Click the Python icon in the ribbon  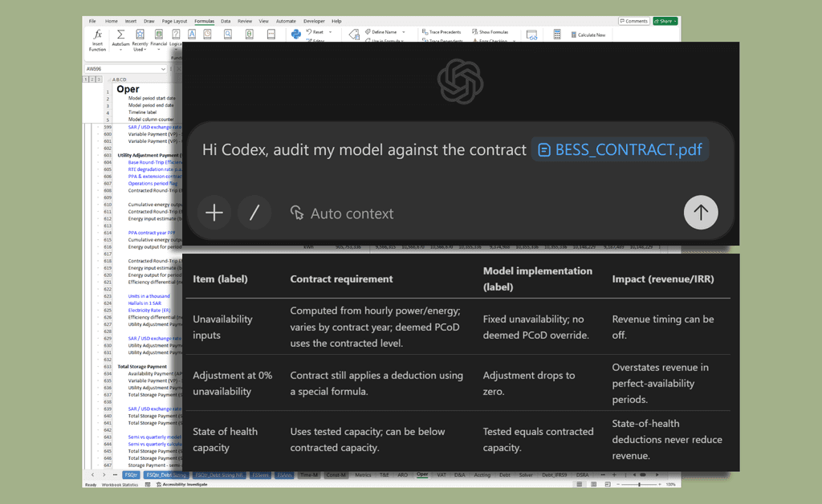tap(295, 34)
